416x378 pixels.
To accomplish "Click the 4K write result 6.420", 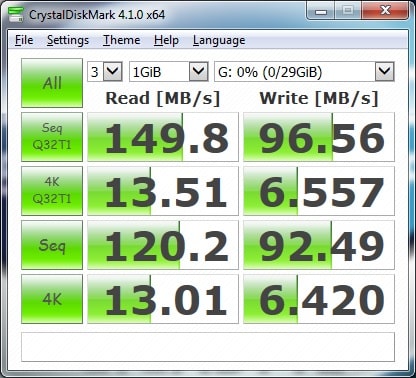I will [x=319, y=299].
